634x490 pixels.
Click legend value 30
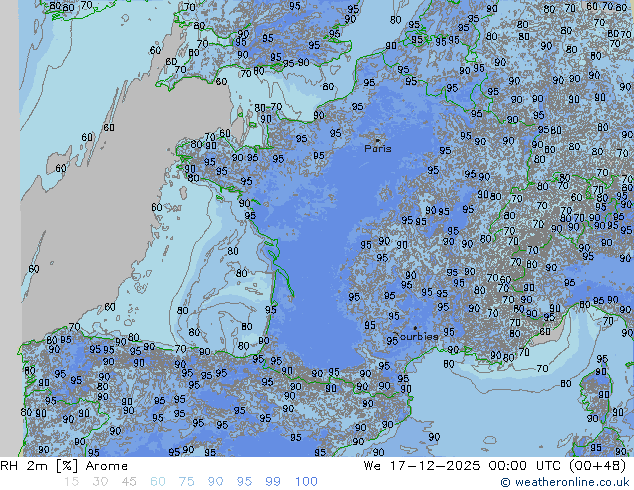point(100,482)
